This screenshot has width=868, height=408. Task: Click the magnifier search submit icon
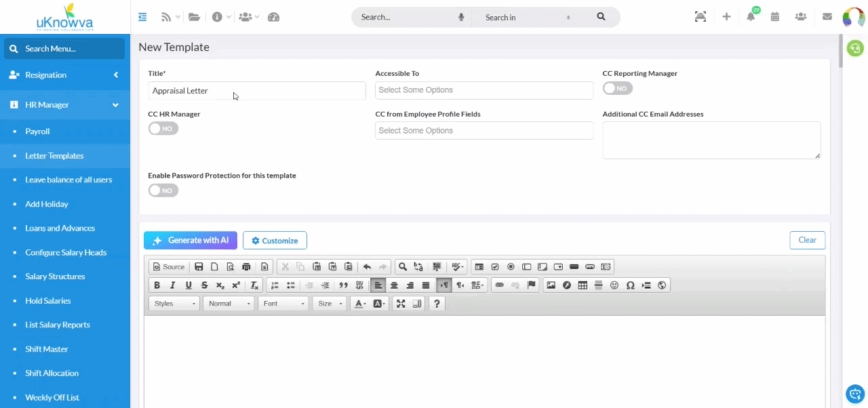[x=601, y=17]
